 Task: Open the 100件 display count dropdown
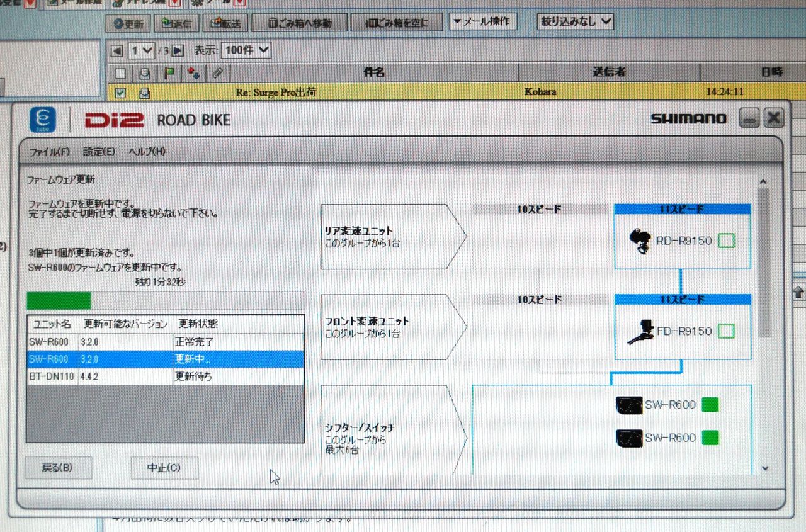pyautogui.click(x=246, y=50)
